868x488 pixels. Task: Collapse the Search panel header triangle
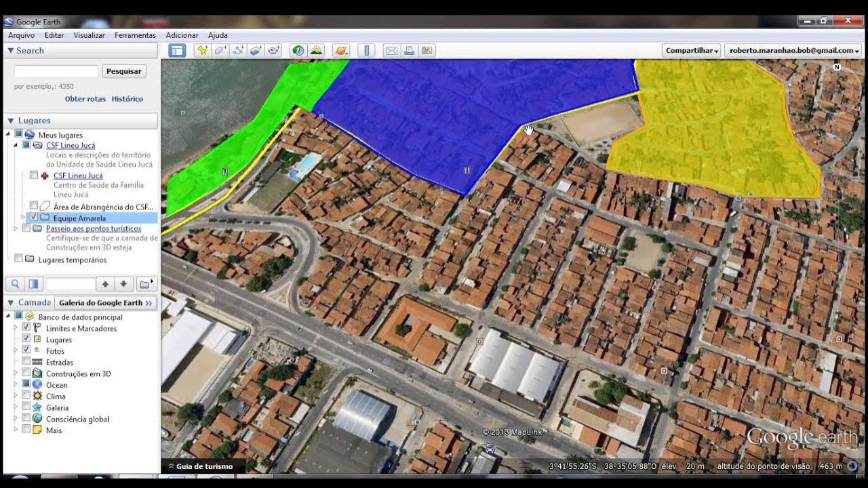pos(10,51)
